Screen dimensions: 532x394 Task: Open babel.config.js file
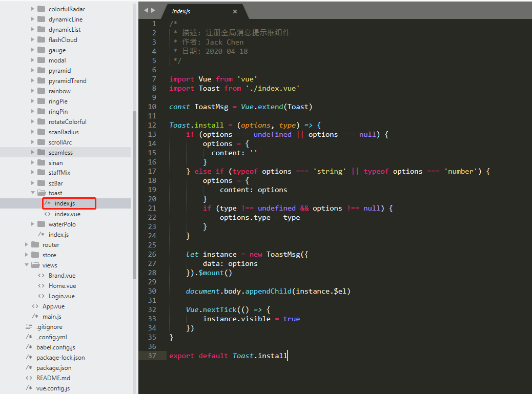[x=56, y=347]
